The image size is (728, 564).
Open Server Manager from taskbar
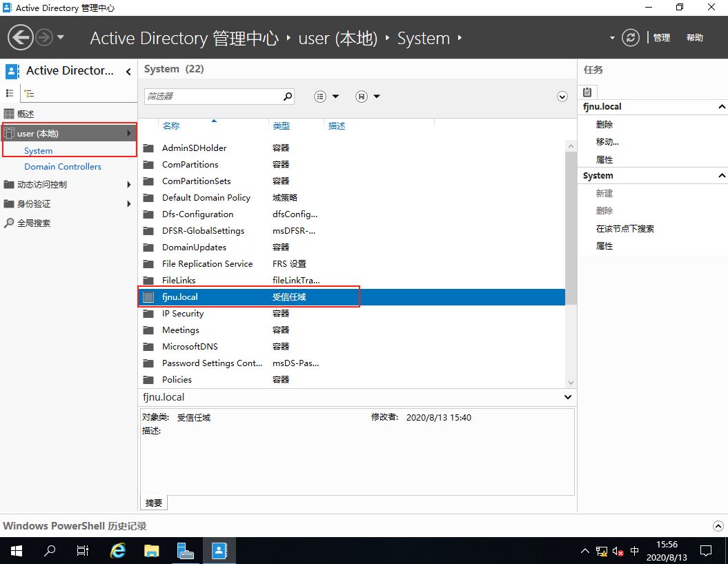(x=185, y=551)
